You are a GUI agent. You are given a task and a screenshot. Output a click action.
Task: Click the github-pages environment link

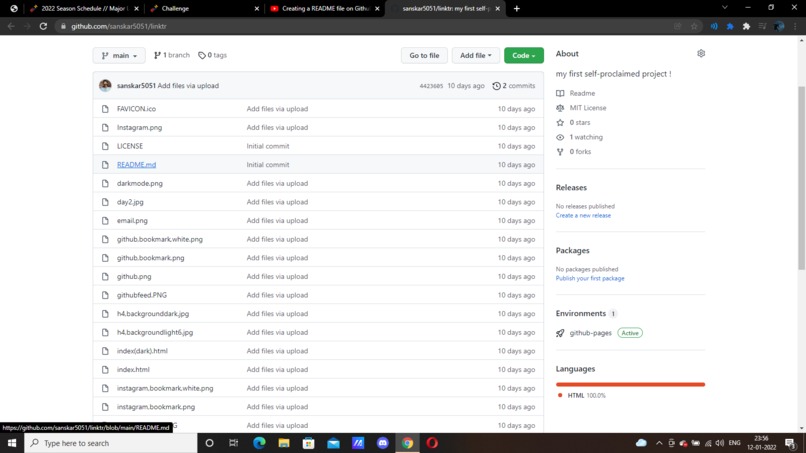tap(590, 333)
